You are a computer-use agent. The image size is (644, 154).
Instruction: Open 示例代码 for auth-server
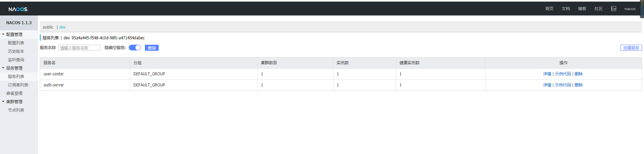[x=563, y=85]
